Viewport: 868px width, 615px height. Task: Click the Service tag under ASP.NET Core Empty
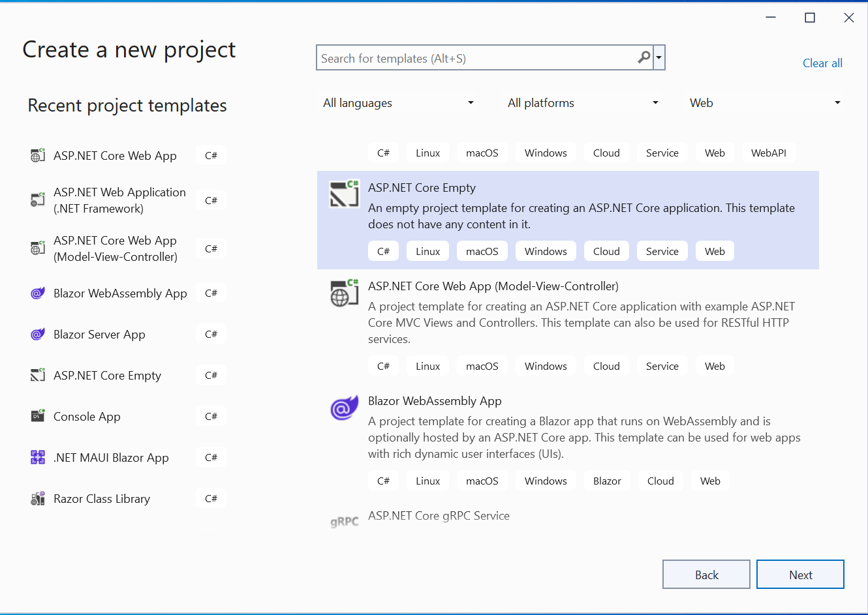[x=662, y=251]
